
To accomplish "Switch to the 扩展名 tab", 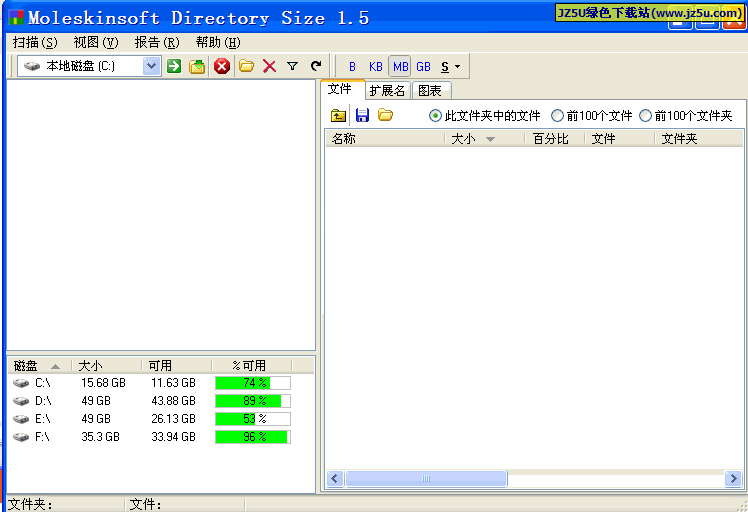I will click(387, 91).
